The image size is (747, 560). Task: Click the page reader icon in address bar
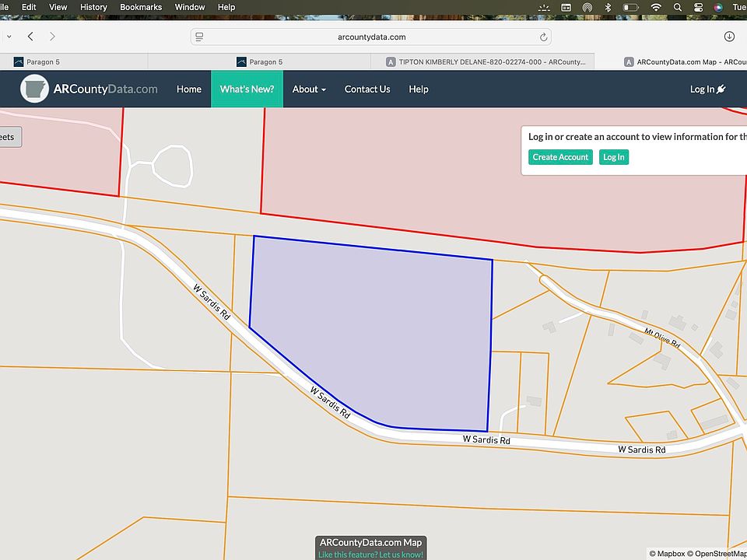(200, 37)
